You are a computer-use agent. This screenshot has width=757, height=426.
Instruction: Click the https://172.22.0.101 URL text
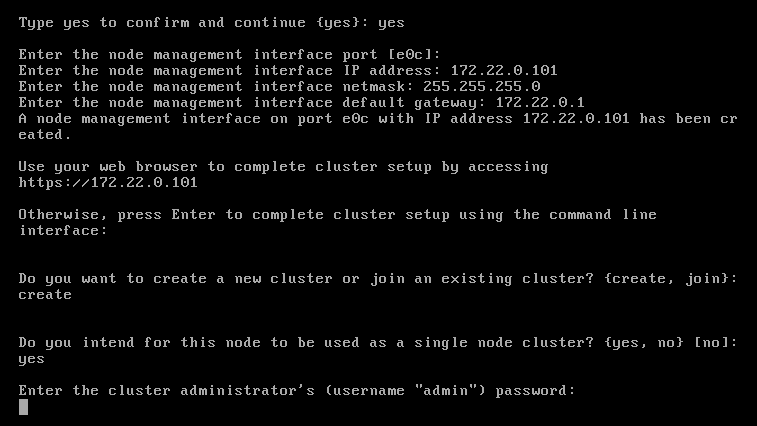click(x=108, y=183)
